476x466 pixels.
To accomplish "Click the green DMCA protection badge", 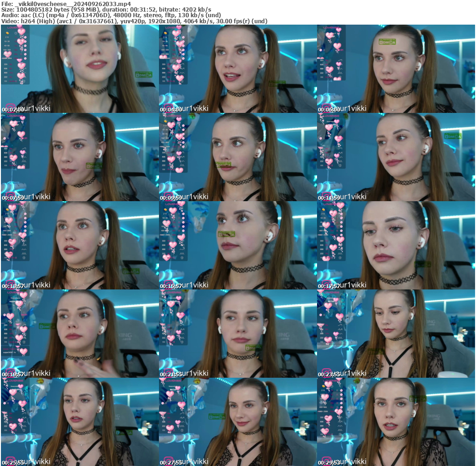I will click(143, 73).
